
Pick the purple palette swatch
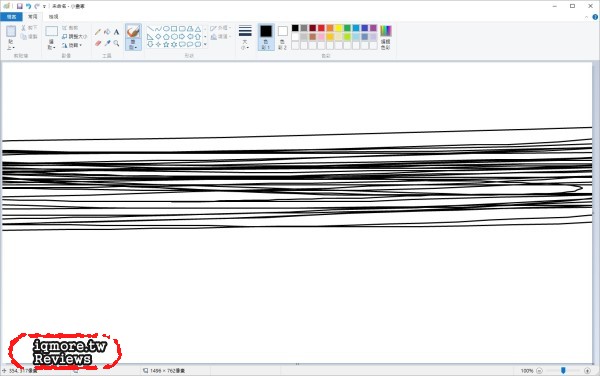point(373,28)
